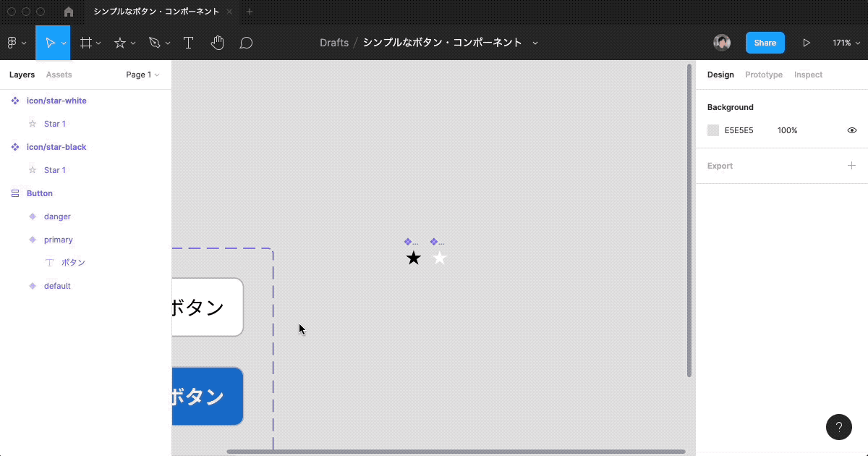Screen dimensions: 868x456
Task: Switch to the Inspect tab
Action: (808, 75)
